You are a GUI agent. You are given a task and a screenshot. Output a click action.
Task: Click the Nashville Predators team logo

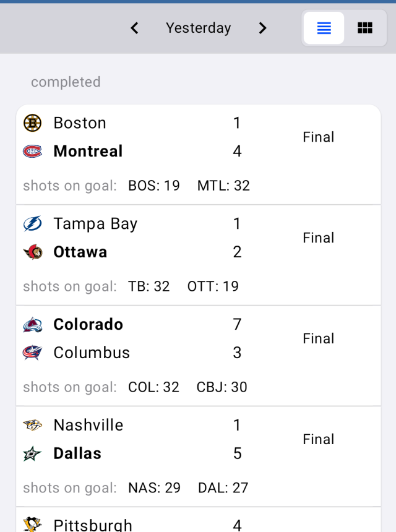(32, 426)
